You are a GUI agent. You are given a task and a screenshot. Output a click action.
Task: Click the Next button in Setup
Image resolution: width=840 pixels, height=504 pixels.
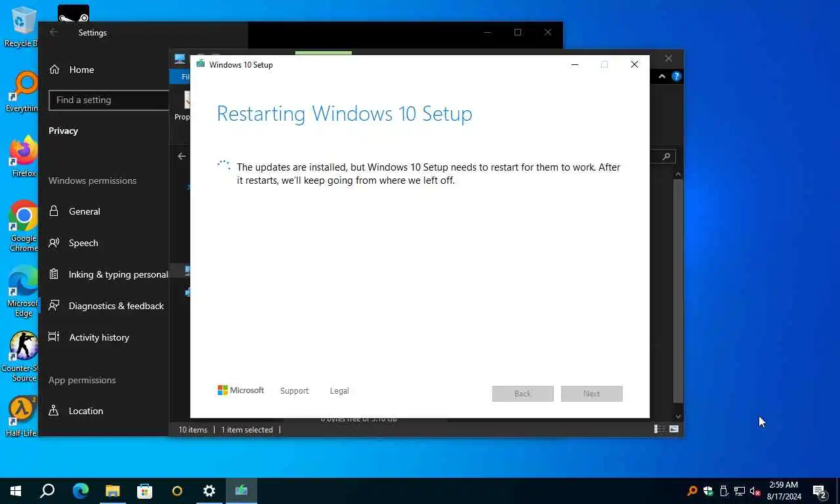click(x=592, y=394)
